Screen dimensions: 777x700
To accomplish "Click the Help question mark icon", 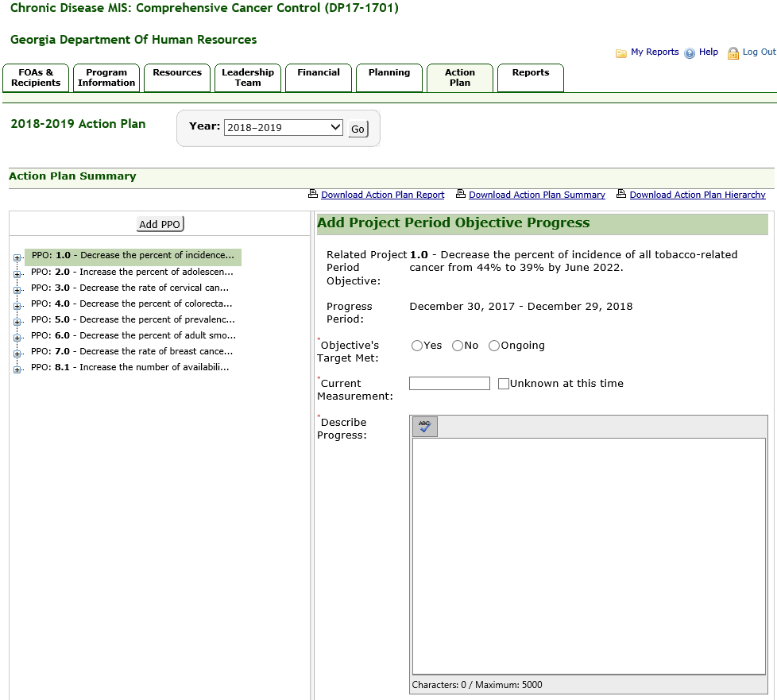I will [690, 53].
